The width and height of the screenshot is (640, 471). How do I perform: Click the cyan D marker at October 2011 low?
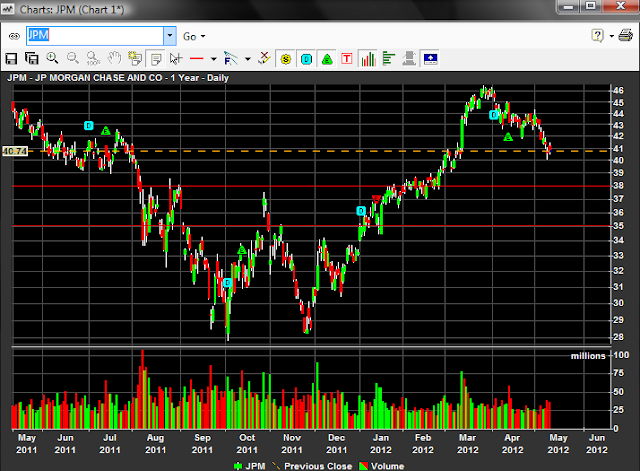(228, 282)
